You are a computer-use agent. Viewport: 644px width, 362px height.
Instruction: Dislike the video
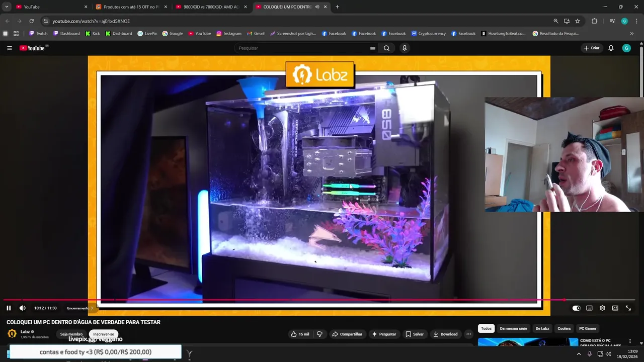tap(319, 334)
